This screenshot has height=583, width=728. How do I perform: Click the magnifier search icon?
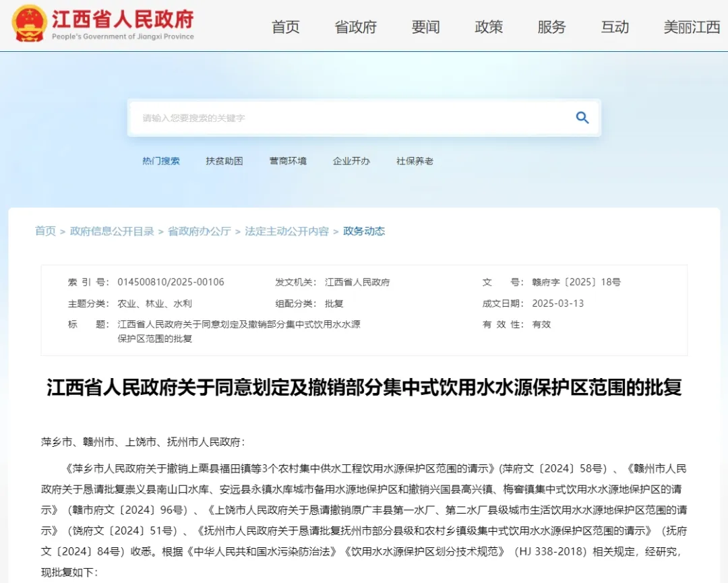(582, 117)
